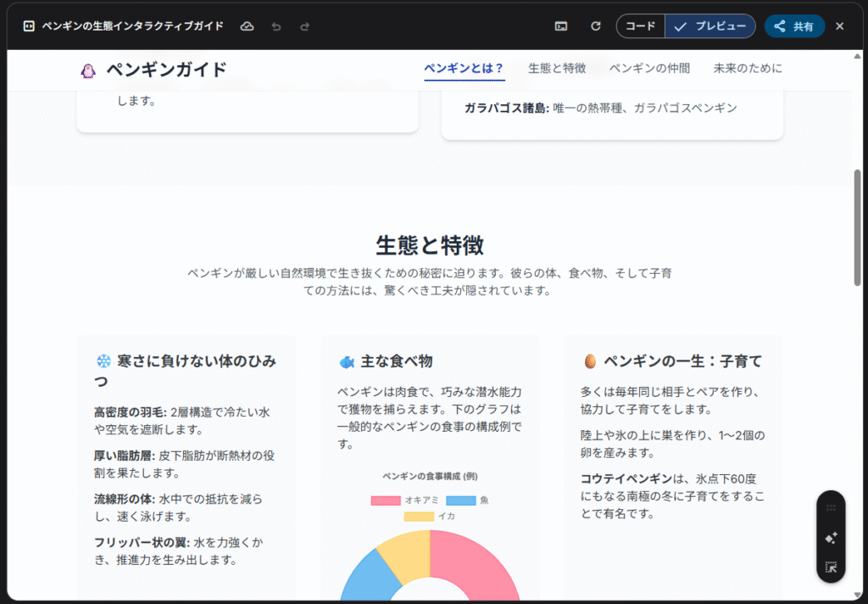Click the cloud saved status icon

(247, 26)
